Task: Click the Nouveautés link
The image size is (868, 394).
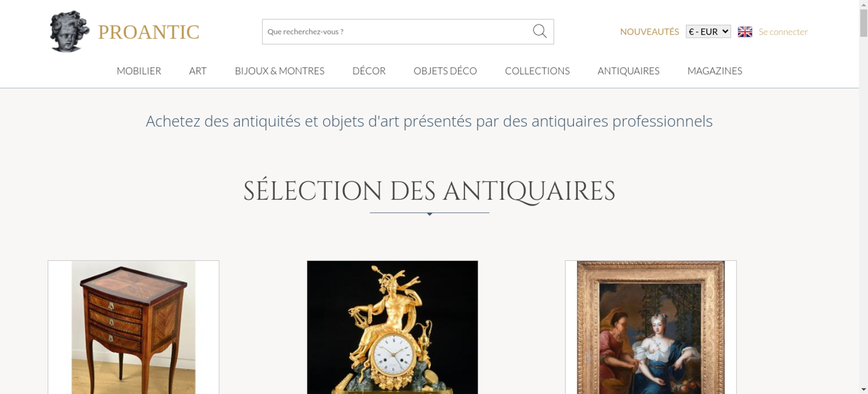Action: coord(649,32)
